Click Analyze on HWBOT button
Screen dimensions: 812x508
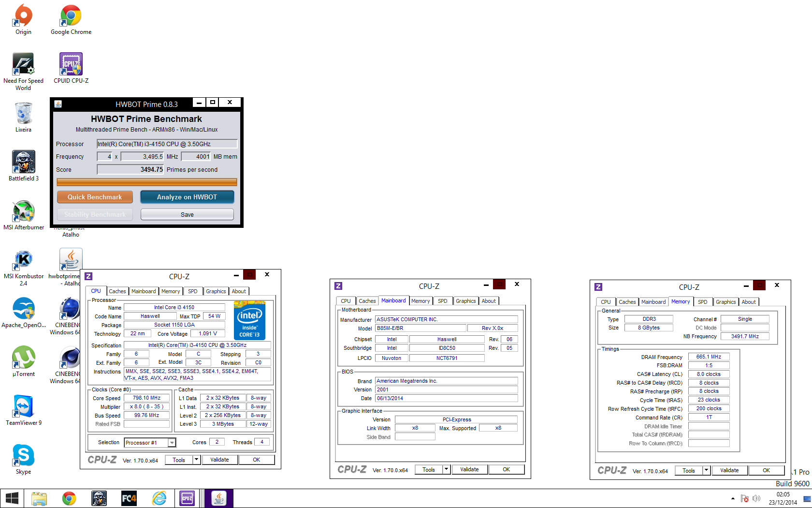click(187, 197)
